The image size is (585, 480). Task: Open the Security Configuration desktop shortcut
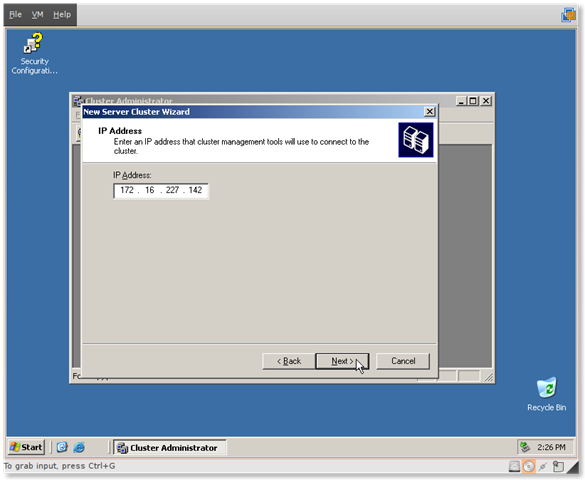tap(34, 53)
